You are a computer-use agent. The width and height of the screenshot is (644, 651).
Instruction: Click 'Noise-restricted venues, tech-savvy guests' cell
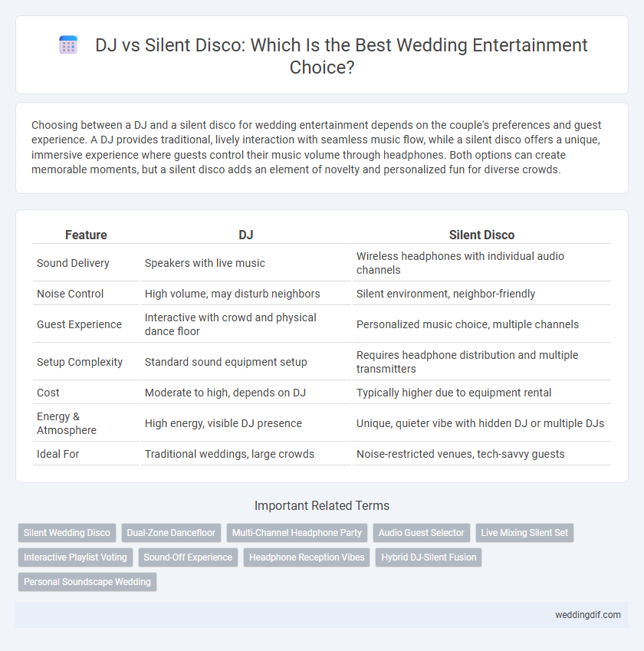click(x=481, y=454)
